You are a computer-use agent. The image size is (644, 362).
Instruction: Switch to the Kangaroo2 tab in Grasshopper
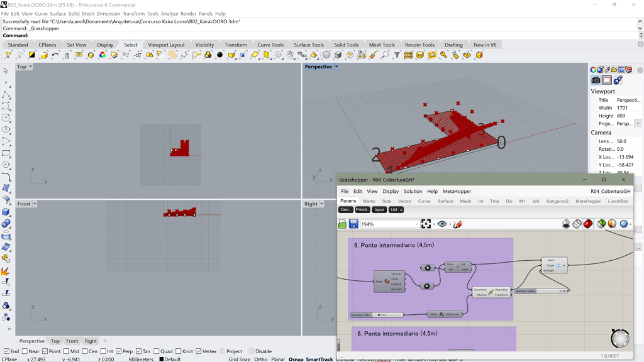tap(557, 201)
